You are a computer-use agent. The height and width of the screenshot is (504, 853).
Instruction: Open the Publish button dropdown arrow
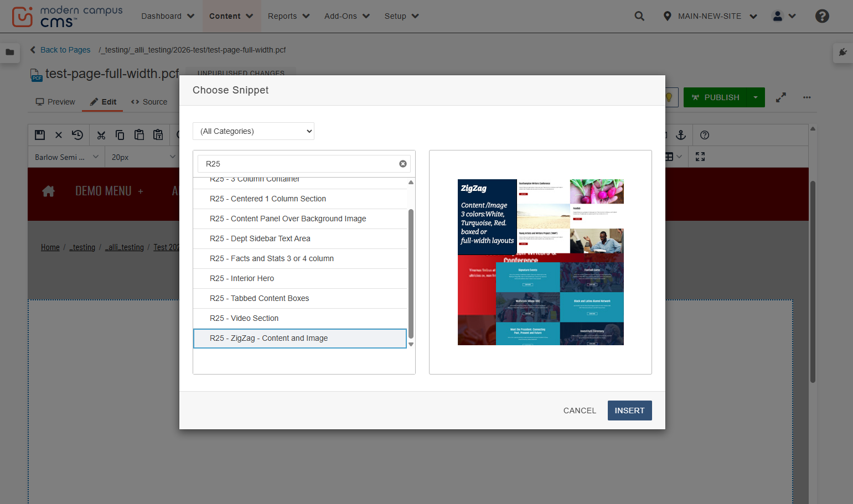[x=756, y=97]
